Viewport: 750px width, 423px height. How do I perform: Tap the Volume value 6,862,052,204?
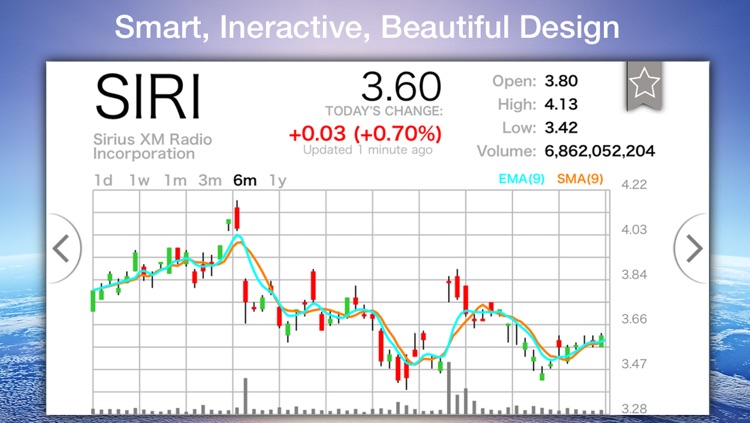[x=600, y=151]
